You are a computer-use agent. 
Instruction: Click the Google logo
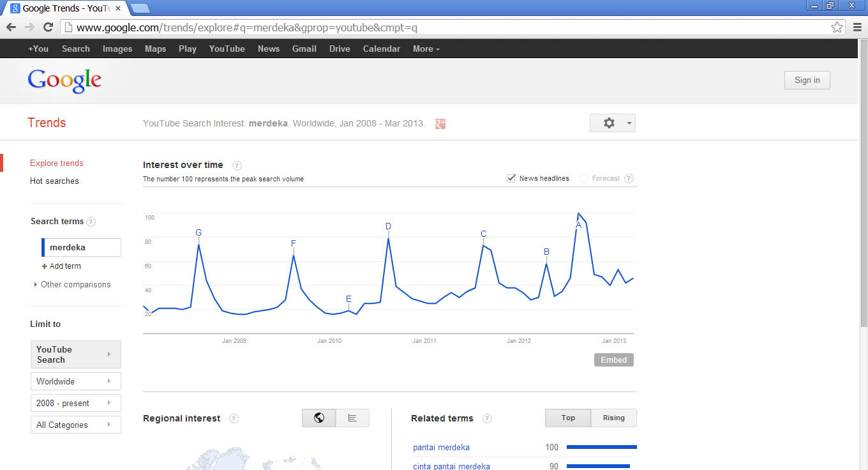pos(64,81)
